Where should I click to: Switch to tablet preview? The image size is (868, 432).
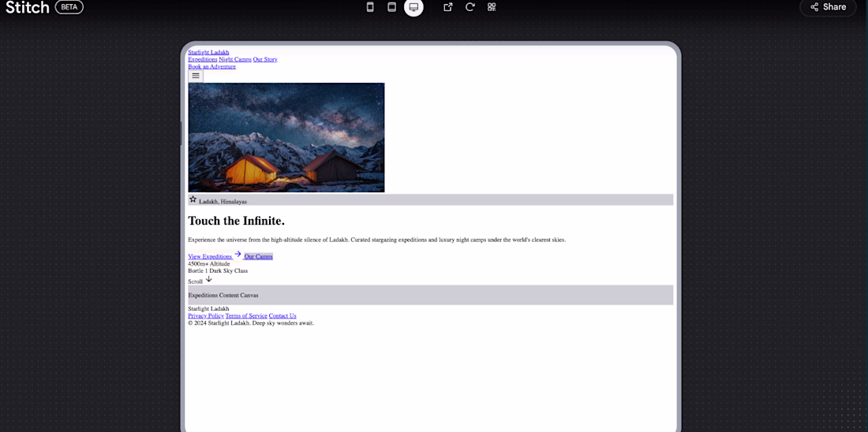click(x=392, y=7)
